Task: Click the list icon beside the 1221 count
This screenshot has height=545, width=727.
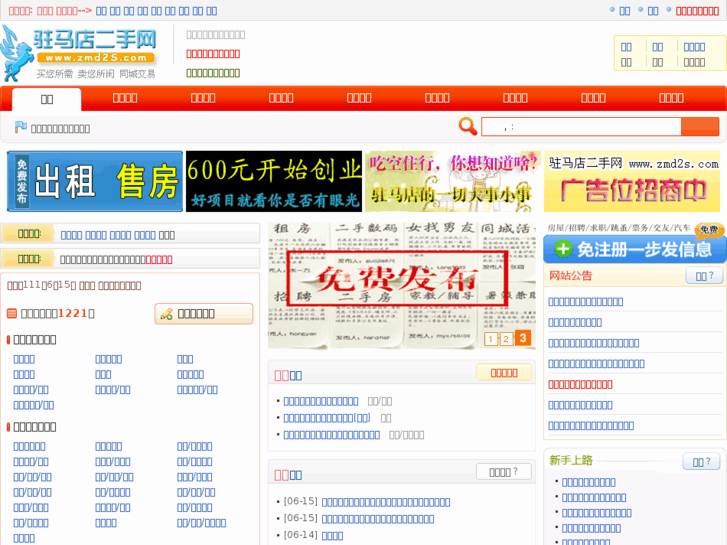Action: pos(12,314)
